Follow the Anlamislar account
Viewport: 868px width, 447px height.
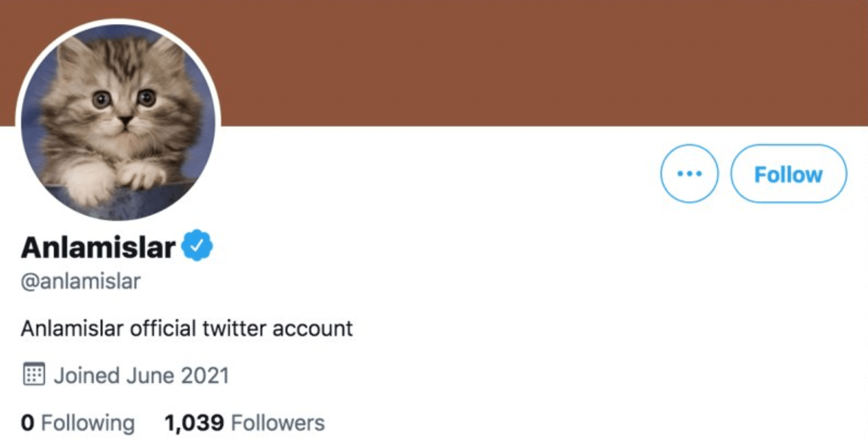(788, 174)
